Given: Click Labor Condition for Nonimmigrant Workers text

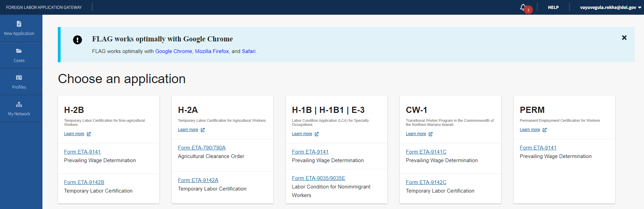Looking at the screenshot, I should coord(331,191).
